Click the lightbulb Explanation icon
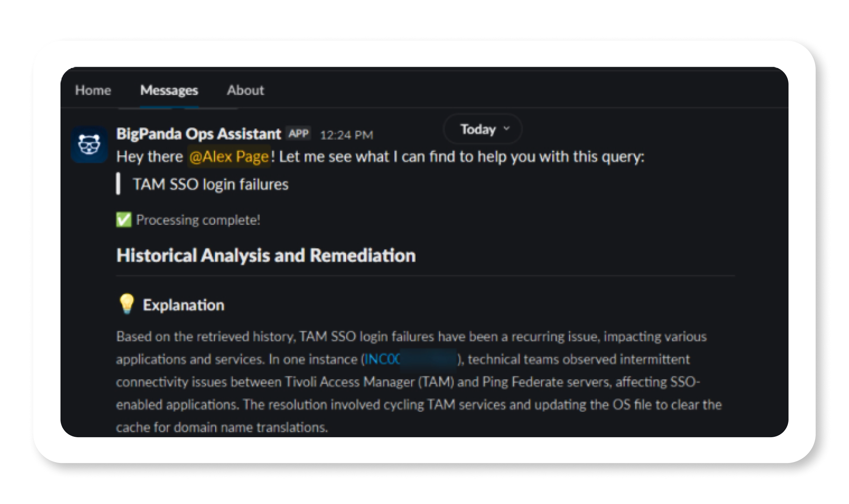The height and width of the screenshot is (504, 849). pos(127,304)
